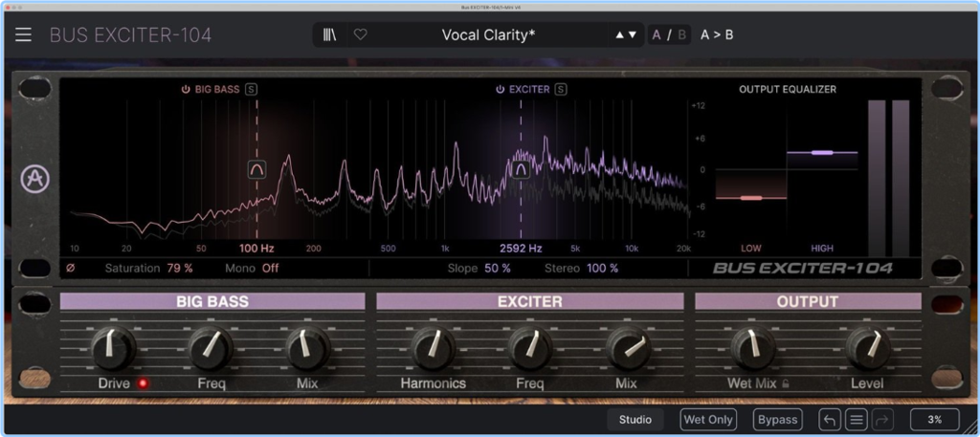This screenshot has width=980, height=437.
Task: Click the BIG BASS section header
Action: point(212,301)
